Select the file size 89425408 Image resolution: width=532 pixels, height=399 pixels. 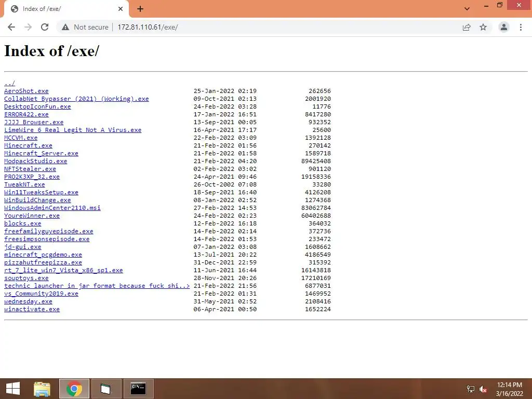[316, 161]
